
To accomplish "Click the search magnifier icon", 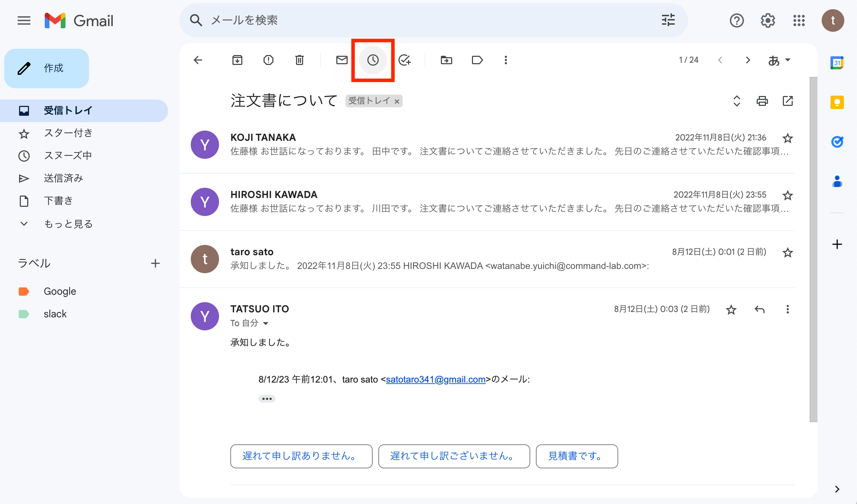I will pos(196,20).
